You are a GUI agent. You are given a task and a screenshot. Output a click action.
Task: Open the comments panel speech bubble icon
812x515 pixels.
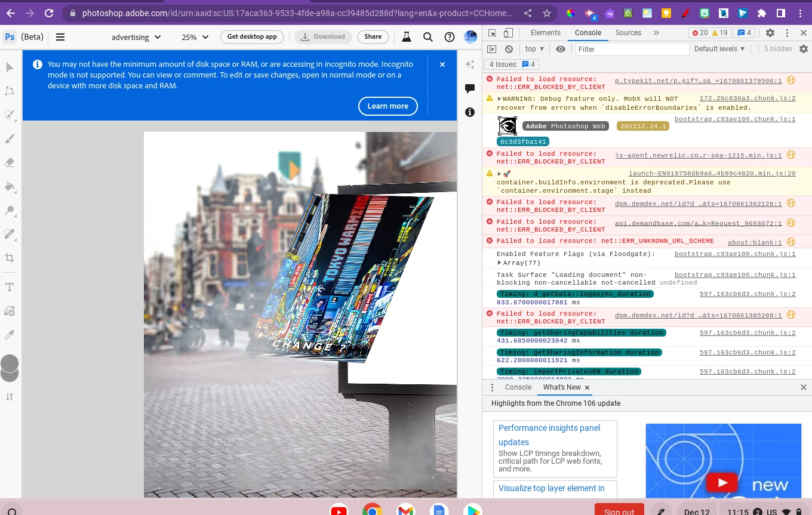click(470, 88)
